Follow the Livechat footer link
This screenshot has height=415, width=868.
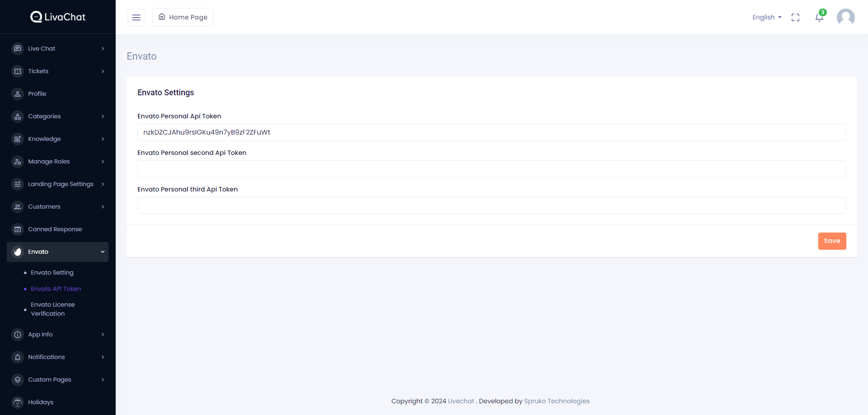pyautogui.click(x=461, y=401)
